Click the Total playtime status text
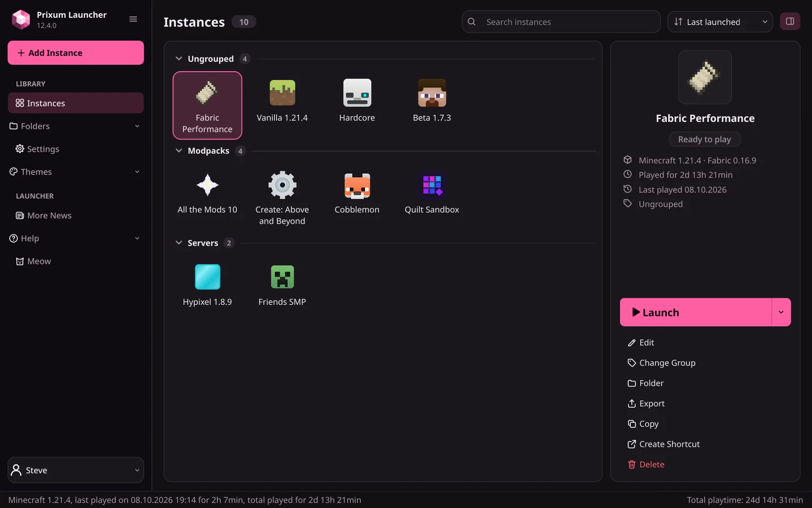 tap(745, 500)
